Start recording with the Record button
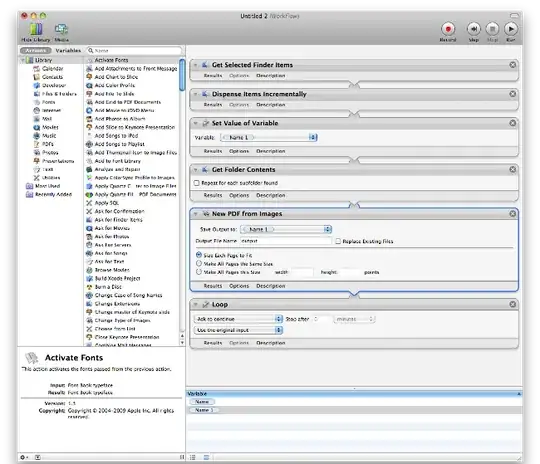 (448, 29)
